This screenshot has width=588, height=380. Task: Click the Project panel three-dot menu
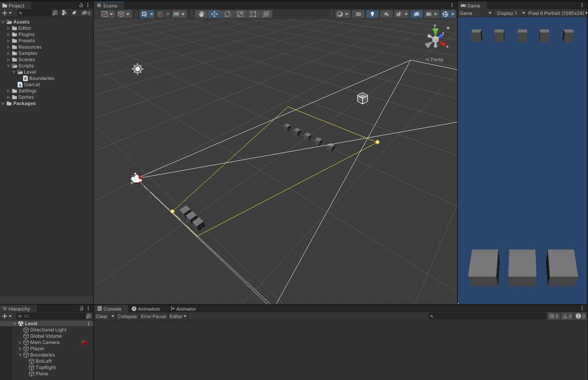pos(88,5)
